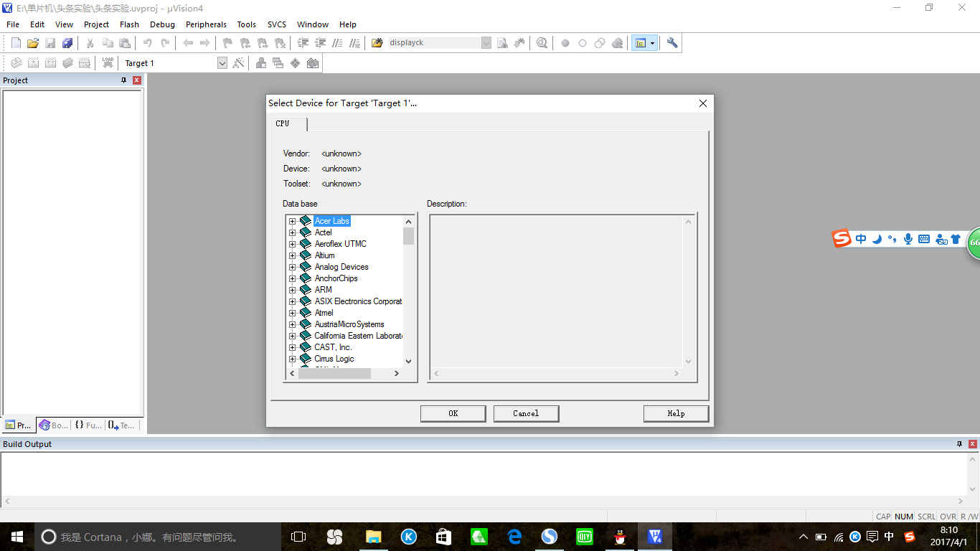Select Cirrus Logic in the Data base list
Viewport: 980px width, 551px height.
point(334,359)
